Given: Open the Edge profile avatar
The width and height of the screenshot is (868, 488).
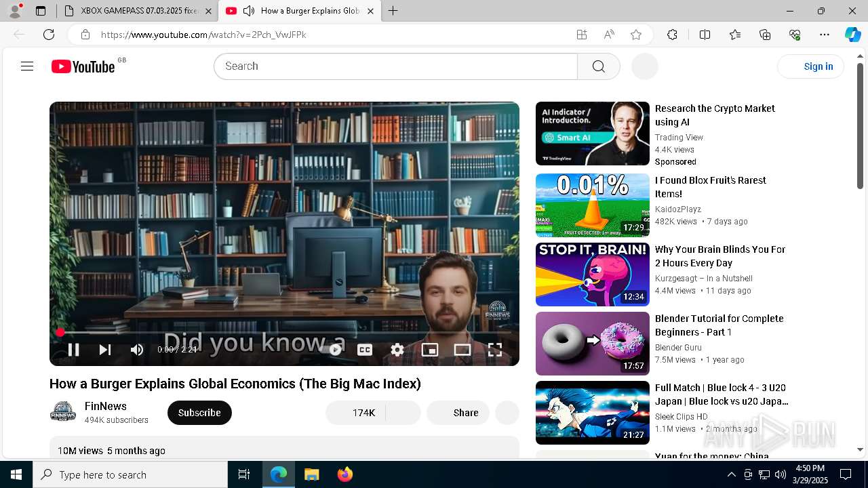Looking at the screenshot, I should pos(15,11).
